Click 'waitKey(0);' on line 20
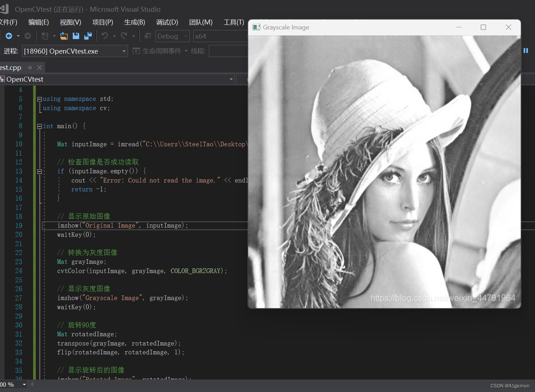Screen dimensions: 535x392 pos(76,235)
